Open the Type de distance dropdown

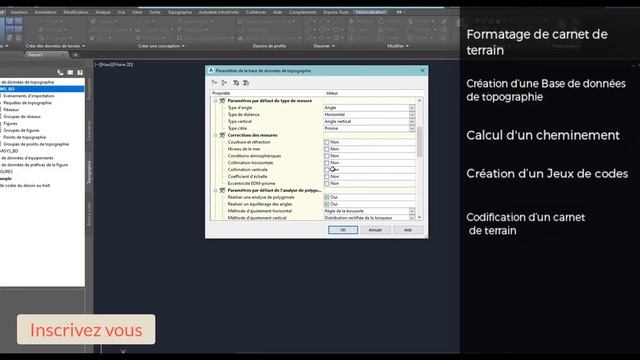tap(412, 115)
